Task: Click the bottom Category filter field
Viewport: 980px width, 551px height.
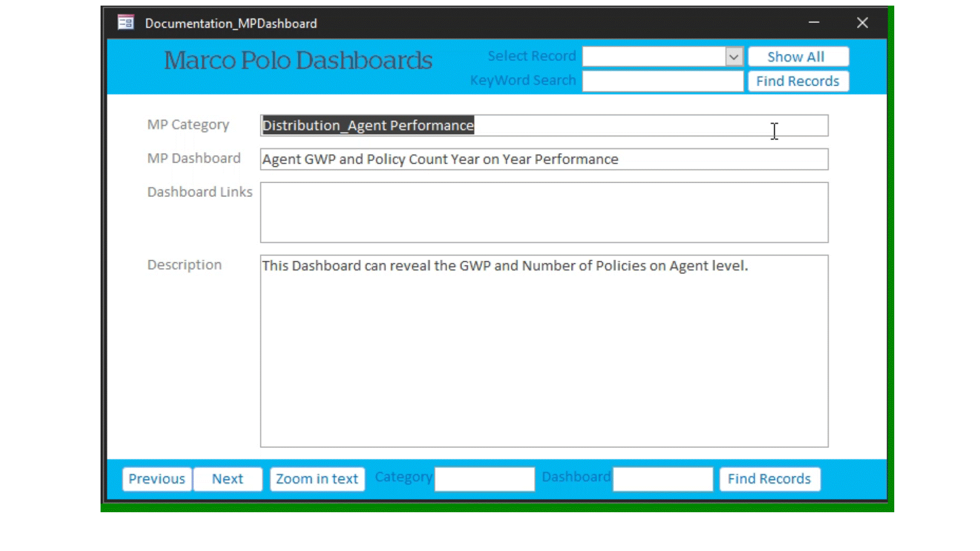Action: click(x=484, y=479)
